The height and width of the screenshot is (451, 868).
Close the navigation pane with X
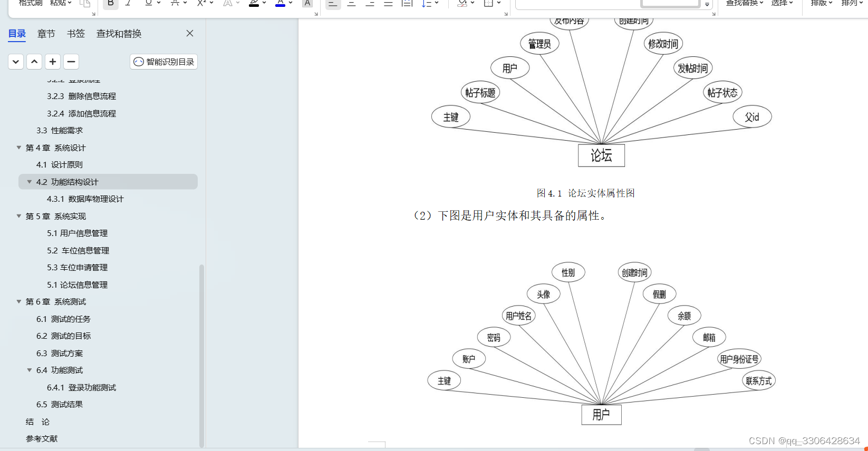[190, 33]
